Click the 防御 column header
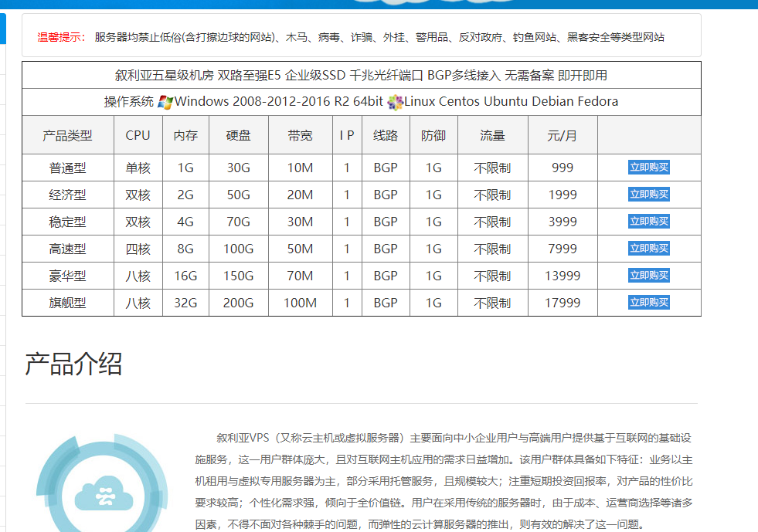 pyautogui.click(x=433, y=135)
